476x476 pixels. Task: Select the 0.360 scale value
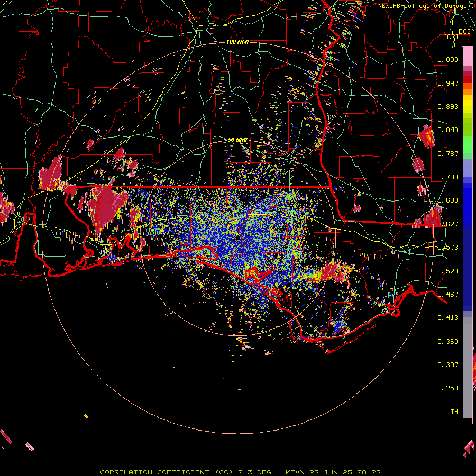[448, 342]
